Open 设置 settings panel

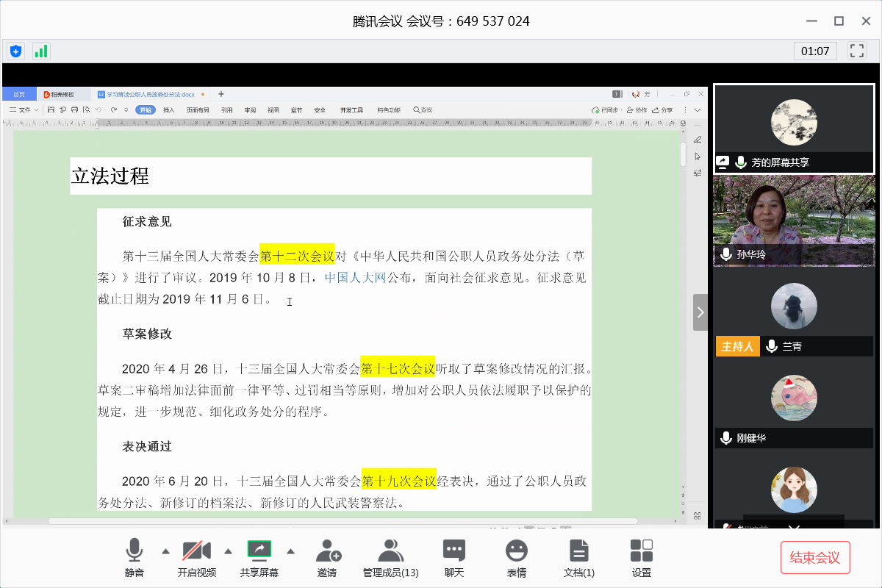coord(641,557)
